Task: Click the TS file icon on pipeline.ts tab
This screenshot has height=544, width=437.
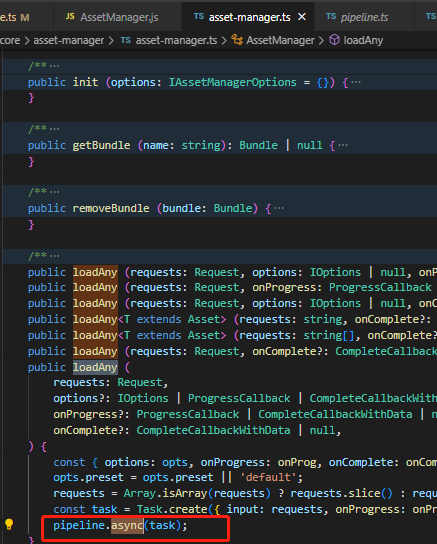Action: (331, 16)
